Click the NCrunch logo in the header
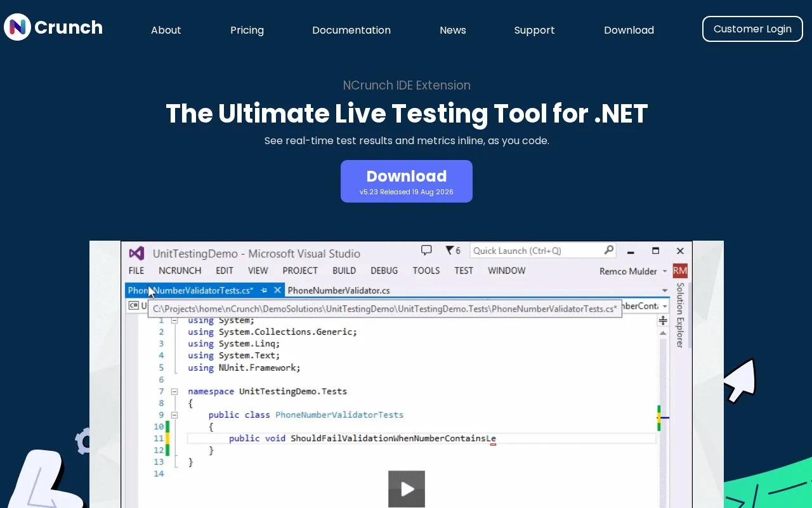Screen dimensions: 812x508 click(x=53, y=27)
